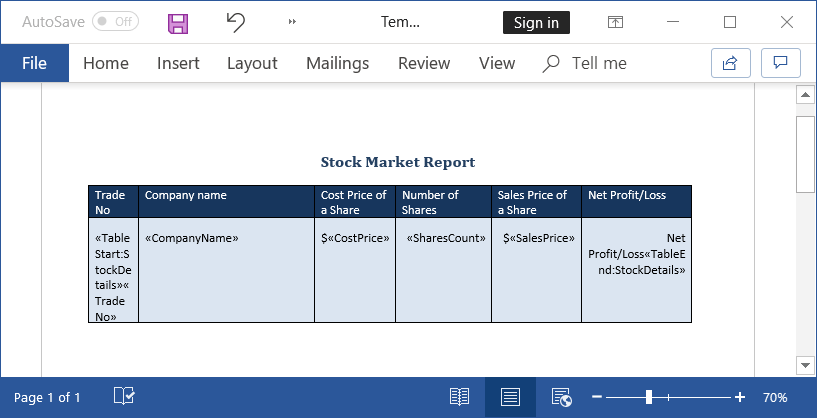
Task: Click the Undo arrow icon
Action: (235, 22)
